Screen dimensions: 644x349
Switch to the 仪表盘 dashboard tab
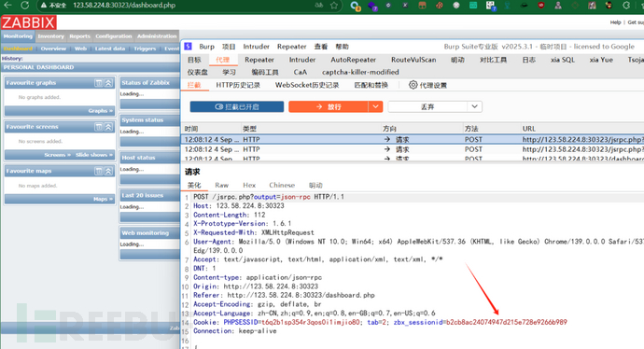click(x=198, y=72)
